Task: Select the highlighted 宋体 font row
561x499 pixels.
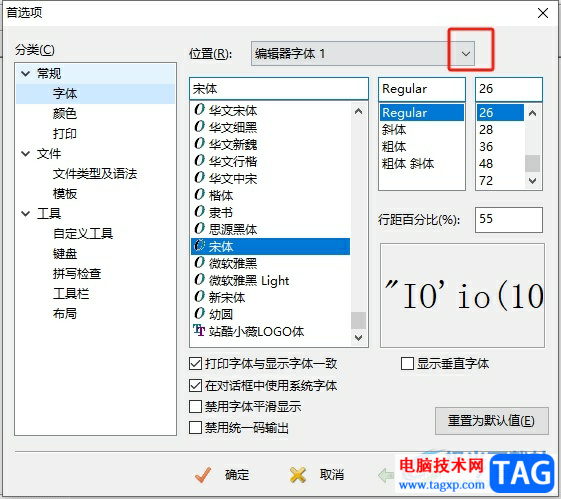Action: (270, 246)
